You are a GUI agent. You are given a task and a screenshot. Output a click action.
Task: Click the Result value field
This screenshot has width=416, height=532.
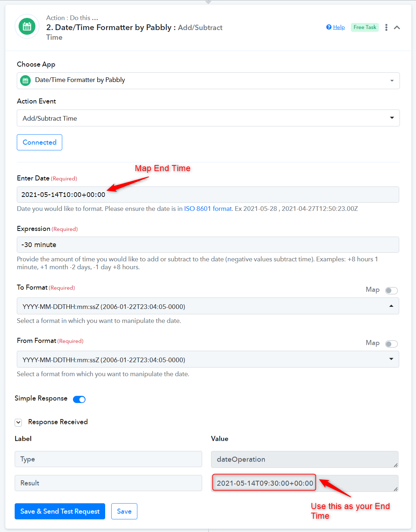click(305, 483)
